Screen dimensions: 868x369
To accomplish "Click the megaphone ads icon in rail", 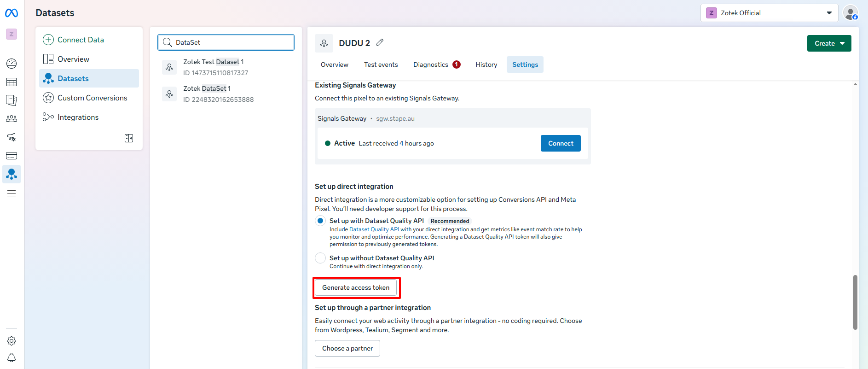I will (x=12, y=137).
